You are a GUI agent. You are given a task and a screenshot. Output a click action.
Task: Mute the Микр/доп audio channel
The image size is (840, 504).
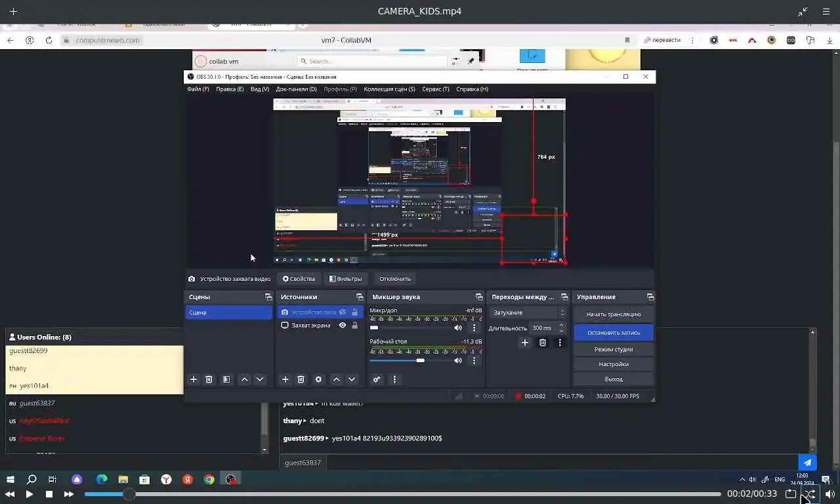tap(458, 327)
